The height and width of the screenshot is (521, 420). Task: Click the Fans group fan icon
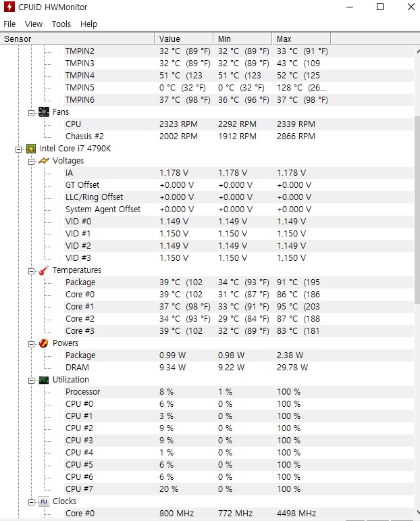coord(43,112)
